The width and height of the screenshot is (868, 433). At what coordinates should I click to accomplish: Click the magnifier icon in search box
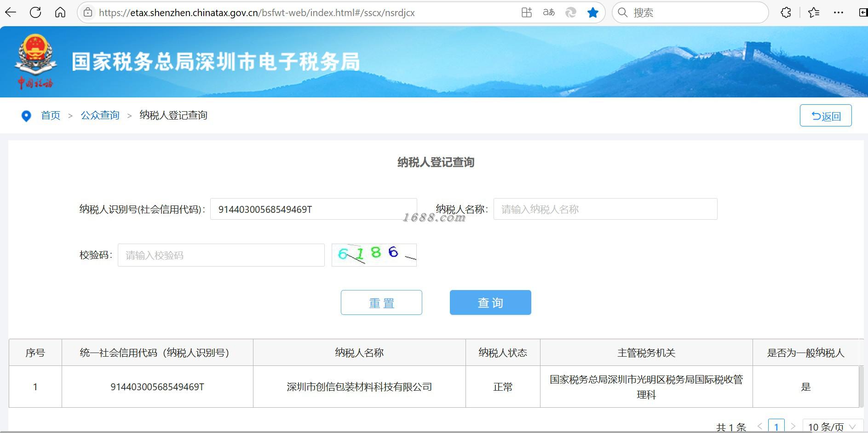623,12
